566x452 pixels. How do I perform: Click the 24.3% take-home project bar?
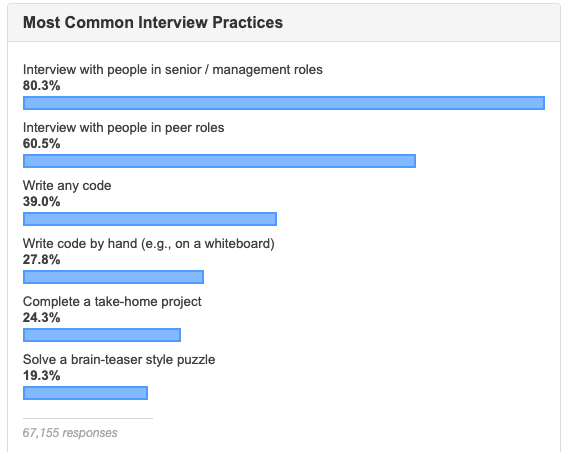[x=102, y=335]
